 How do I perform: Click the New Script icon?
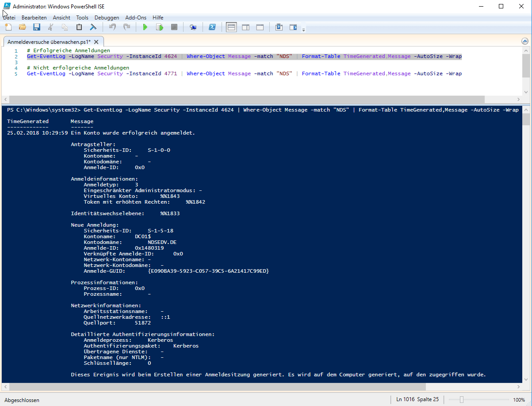pyautogui.click(x=8, y=27)
